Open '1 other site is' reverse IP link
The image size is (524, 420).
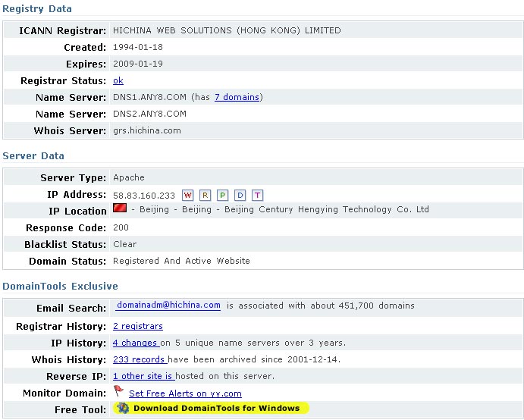click(x=143, y=376)
